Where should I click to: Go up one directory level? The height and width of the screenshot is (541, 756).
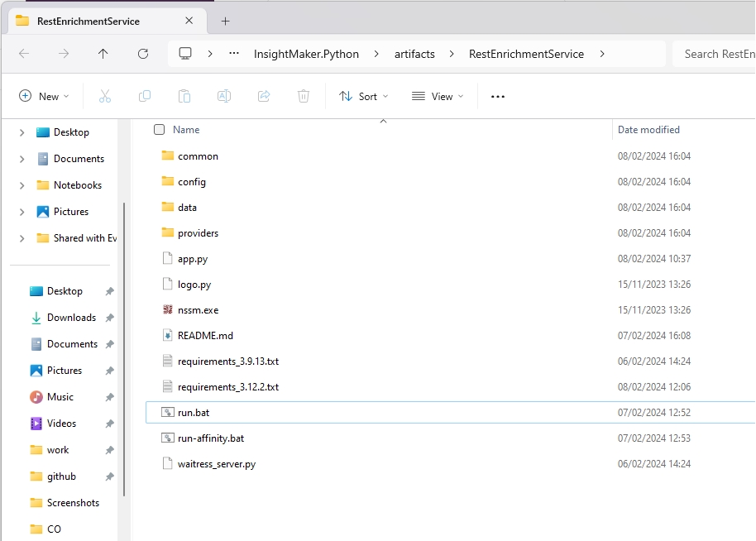click(103, 54)
